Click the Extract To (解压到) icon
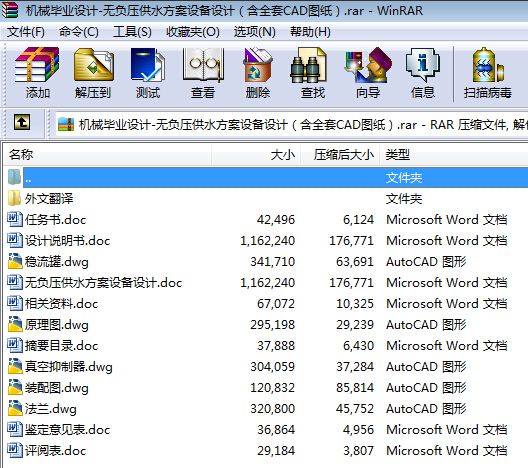The image size is (528, 468). [94, 65]
